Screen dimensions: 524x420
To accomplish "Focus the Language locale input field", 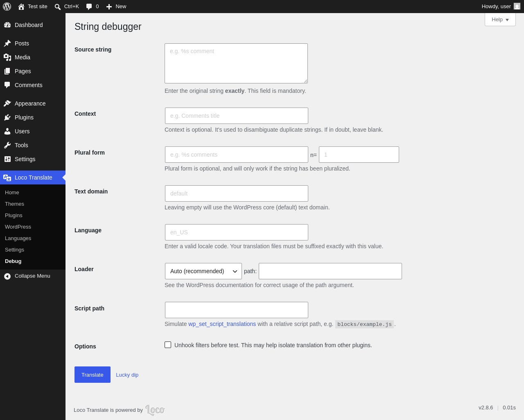I will tap(237, 232).
